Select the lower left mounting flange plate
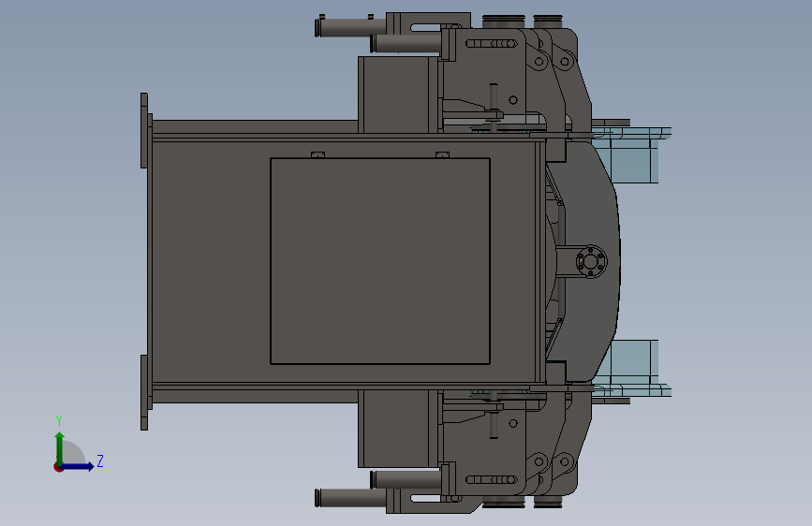 coord(145,392)
